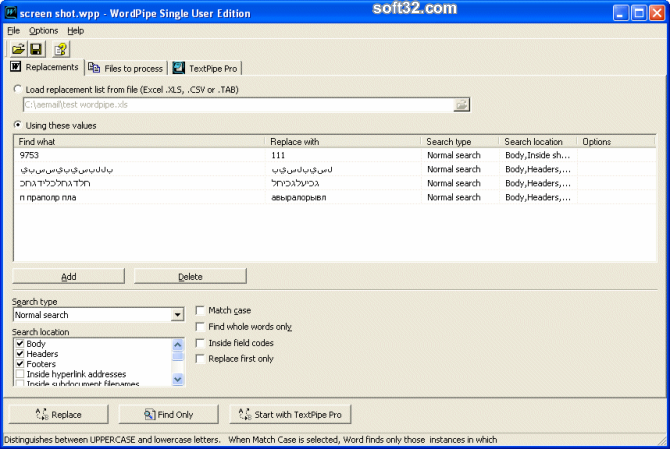Click the Search type column header
Viewport: 670px width, 449px height.
click(x=460, y=141)
